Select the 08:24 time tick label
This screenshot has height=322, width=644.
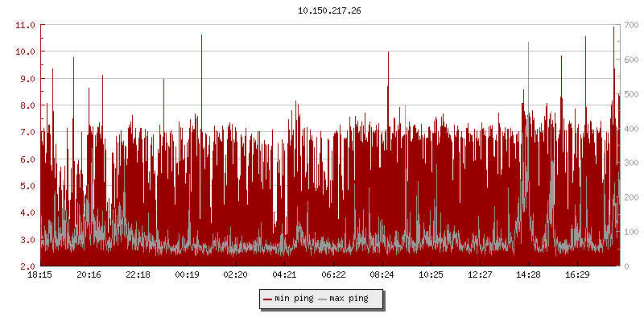pos(382,275)
